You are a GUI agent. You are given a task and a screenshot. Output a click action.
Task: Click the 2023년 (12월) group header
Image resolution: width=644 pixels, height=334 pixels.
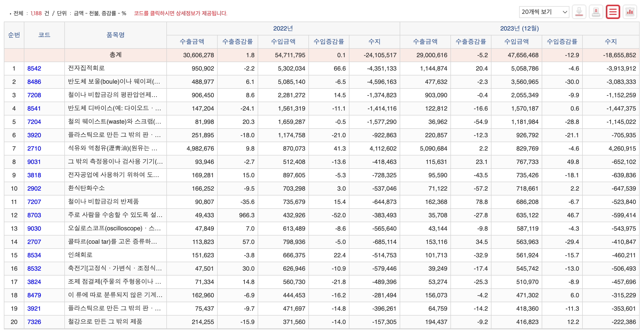[x=519, y=28]
